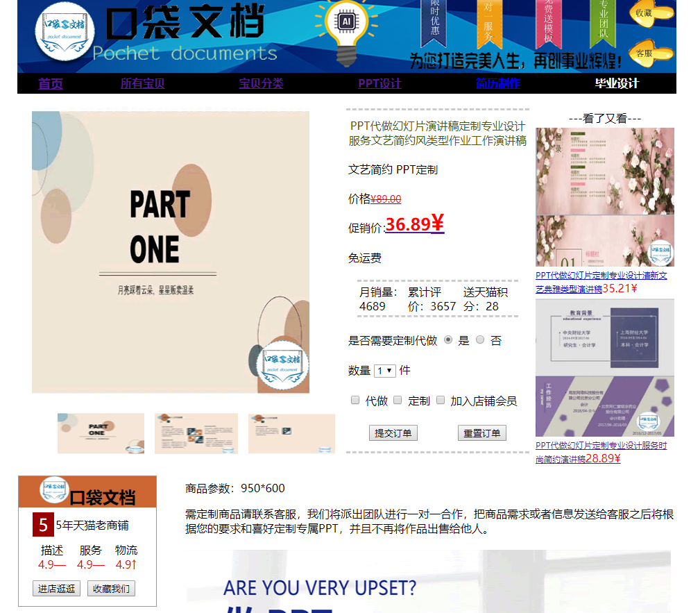Check the 代做 checkbox
The width and height of the screenshot is (700, 613).
[x=355, y=400]
